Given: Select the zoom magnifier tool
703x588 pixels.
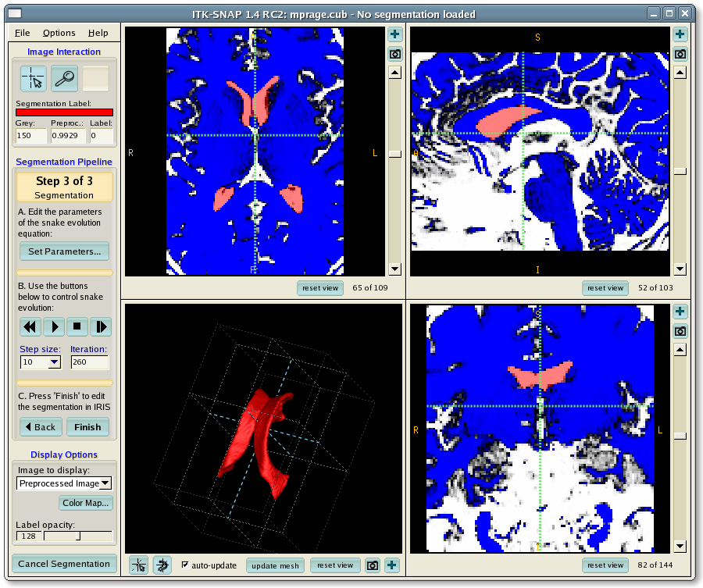Looking at the screenshot, I should [x=64, y=79].
